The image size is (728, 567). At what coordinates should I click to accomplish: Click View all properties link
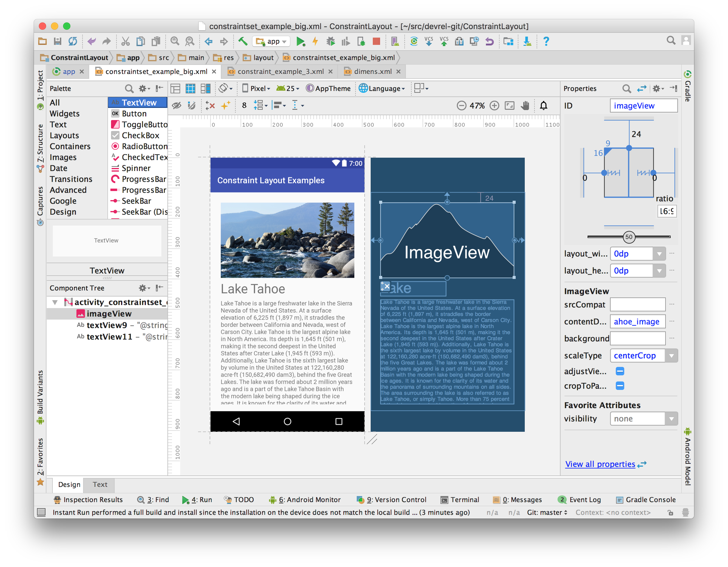pos(600,464)
